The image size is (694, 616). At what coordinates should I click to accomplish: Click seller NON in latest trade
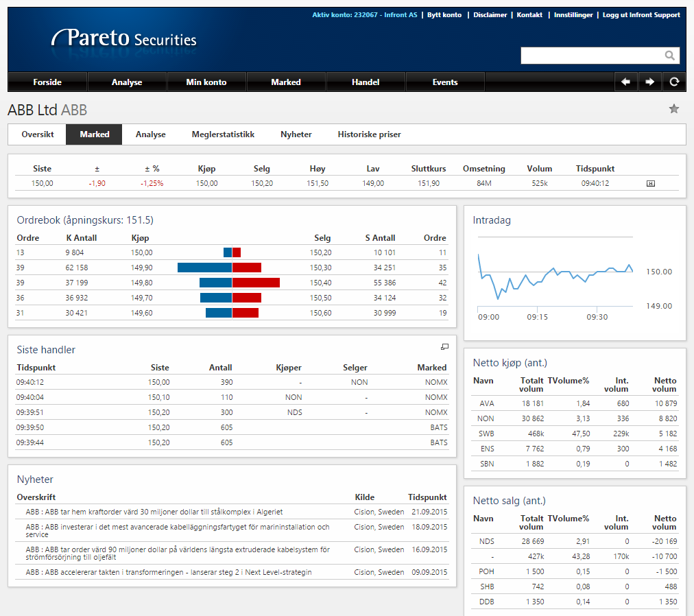pyautogui.click(x=359, y=382)
